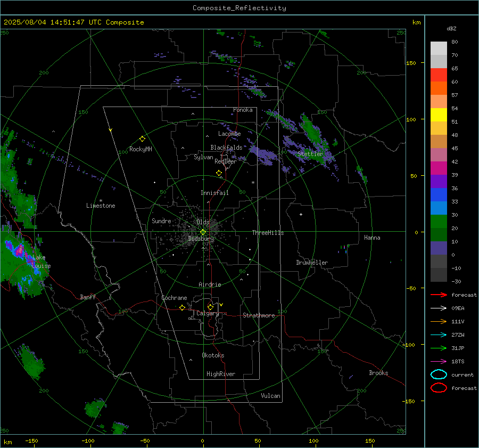Click the dBZ legend heading
This screenshot has height=448, width=479.
(x=451, y=28)
